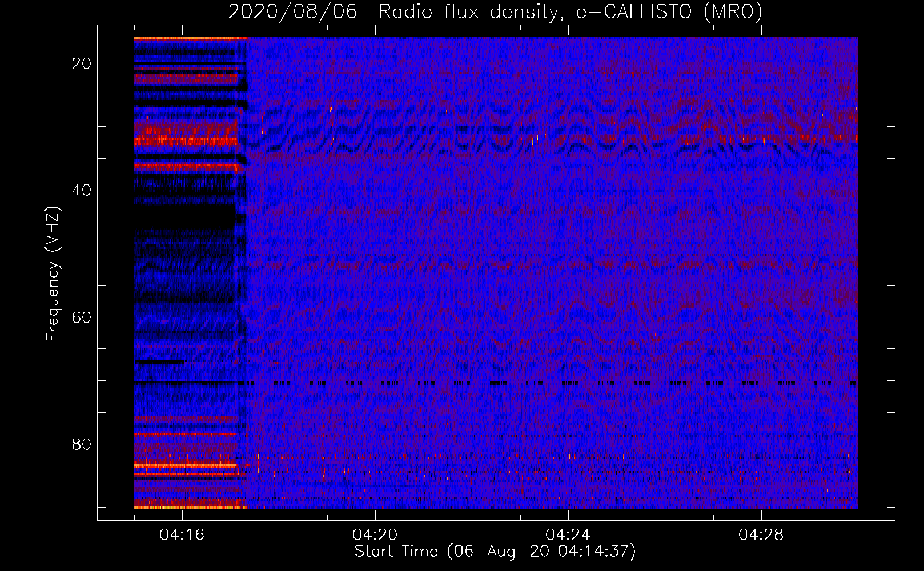Image resolution: width=924 pixels, height=571 pixels.
Task: Click the 20 MHz frequency tick label
Action: point(82,63)
